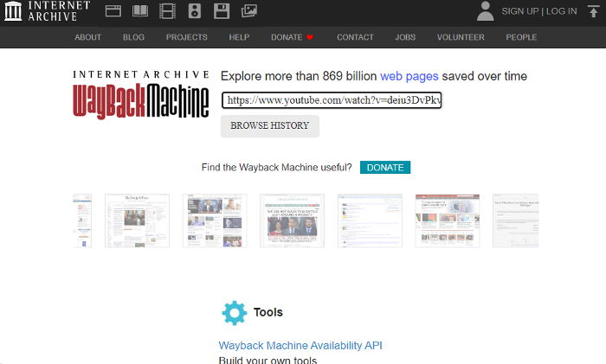Open Wayback Machine Availability API link
Screen dimensions: 606x364
[x=300, y=346]
